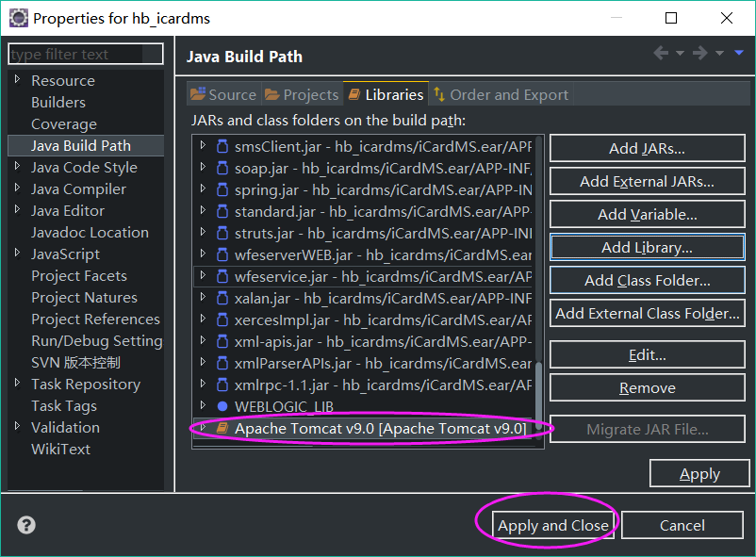Open the SVN 版本控制 page
The height and width of the screenshot is (557, 756).
point(75,363)
